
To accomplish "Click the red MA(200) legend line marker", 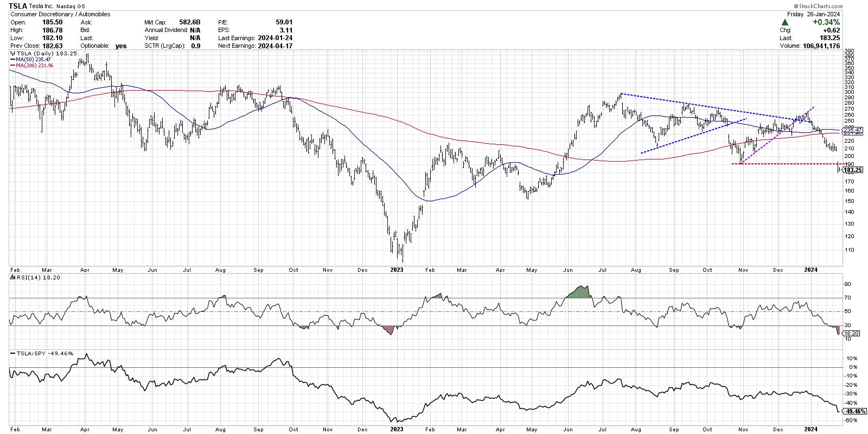I will [13, 66].
